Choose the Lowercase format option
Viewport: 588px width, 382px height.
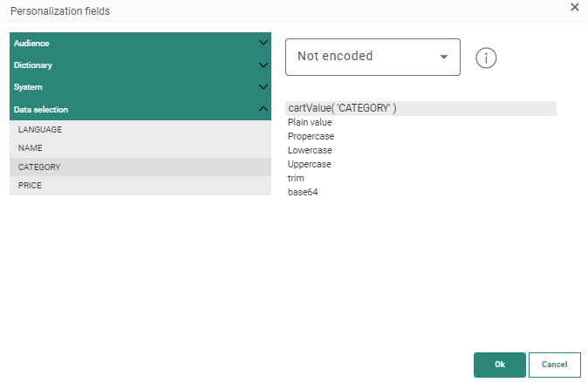pos(310,150)
